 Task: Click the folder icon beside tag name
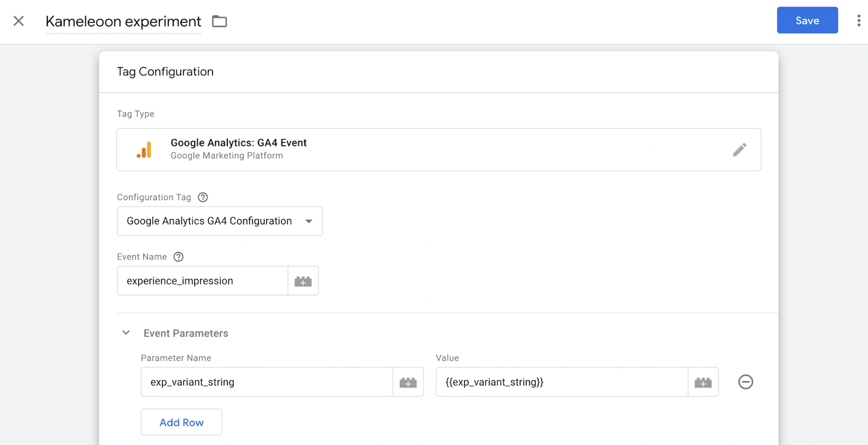pyautogui.click(x=219, y=21)
